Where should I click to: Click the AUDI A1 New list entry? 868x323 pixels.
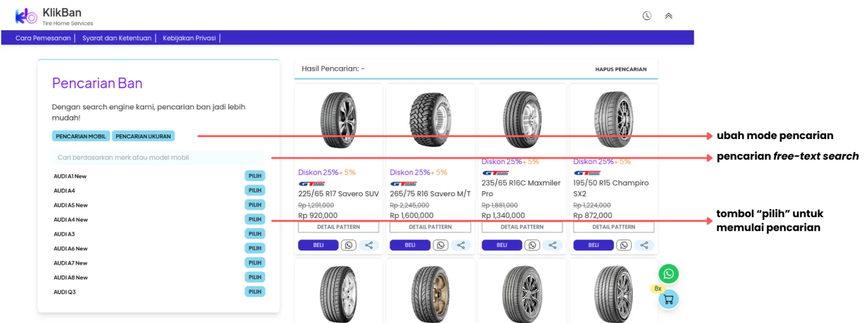[x=70, y=176]
